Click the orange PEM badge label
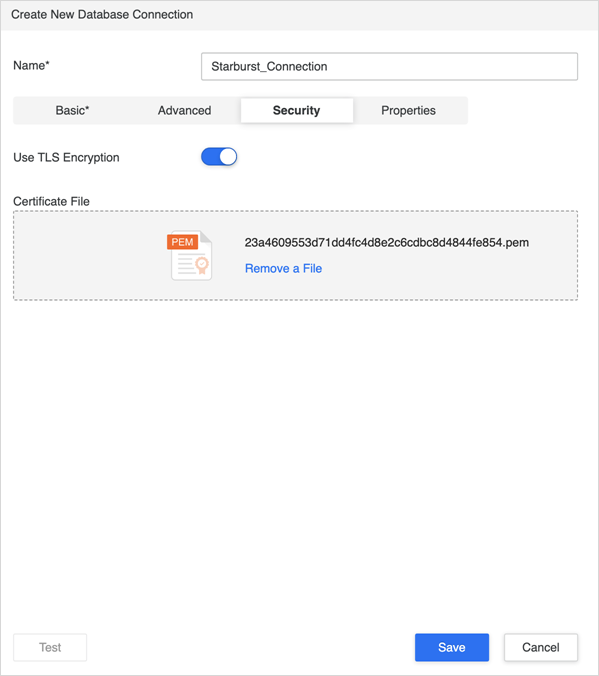599x676 pixels. point(182,242)
